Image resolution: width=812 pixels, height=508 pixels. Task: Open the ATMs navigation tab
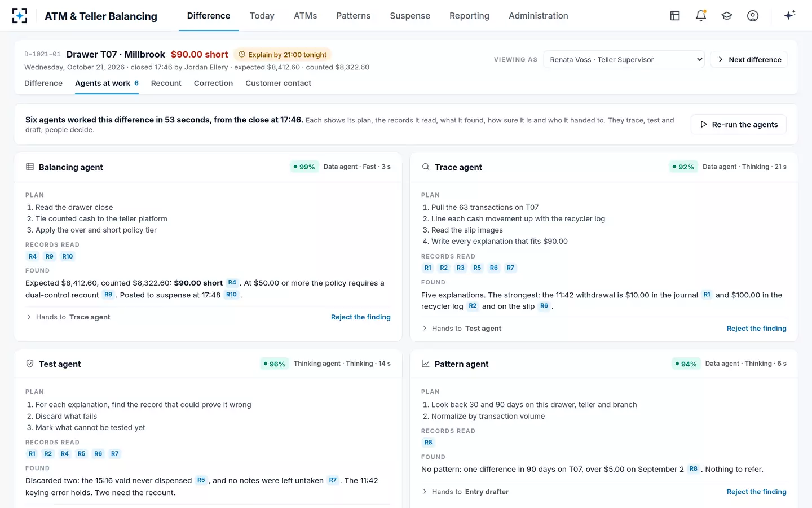click(x=306, y=16)
